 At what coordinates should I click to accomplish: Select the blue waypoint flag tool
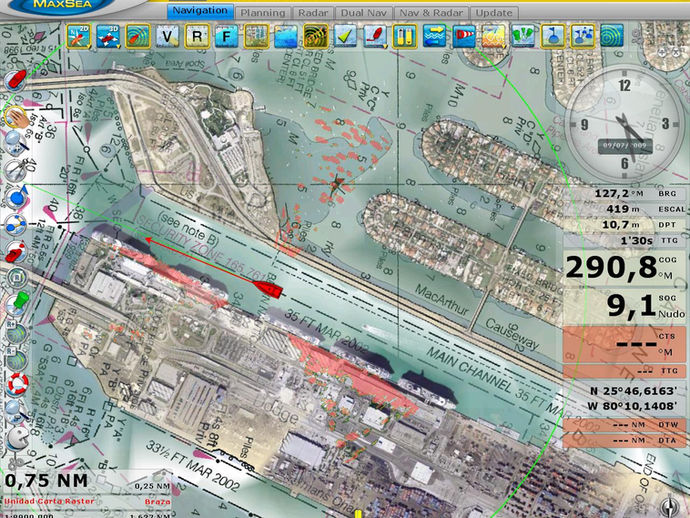click(17, 196)
